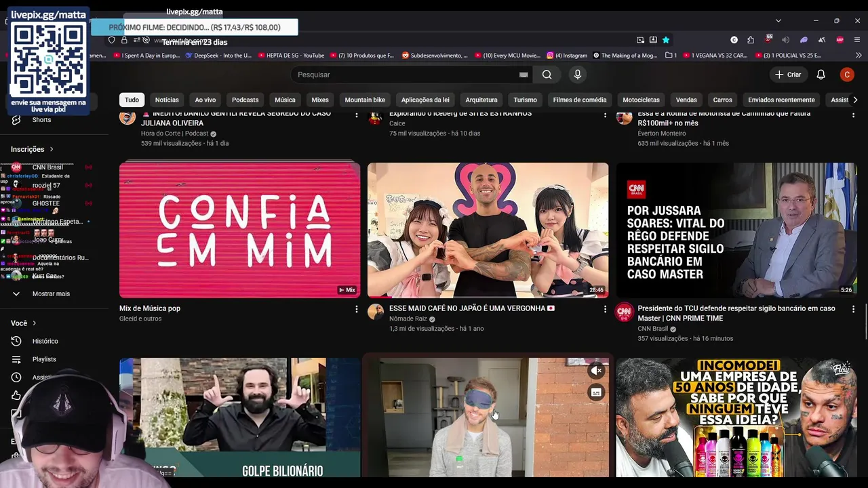Open the CONFIA EM MIM mix thumbnail

(239, 230)
